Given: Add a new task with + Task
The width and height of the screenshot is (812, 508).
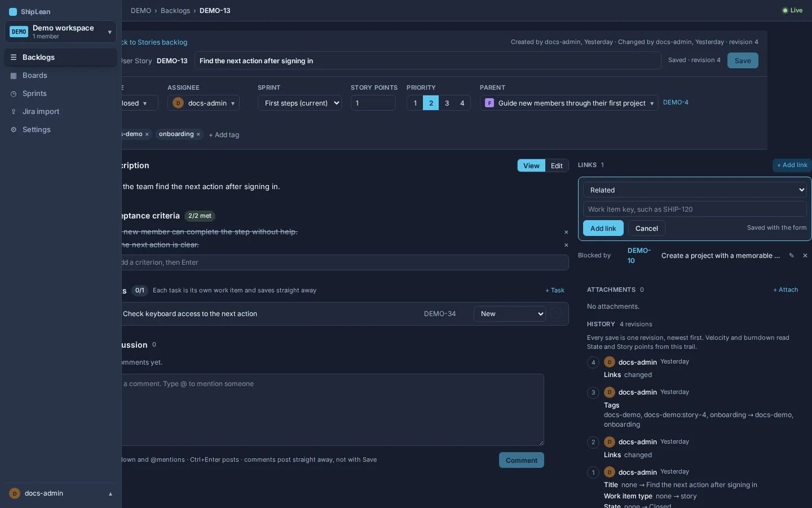Looking at the screenshot, I should 555,290.
